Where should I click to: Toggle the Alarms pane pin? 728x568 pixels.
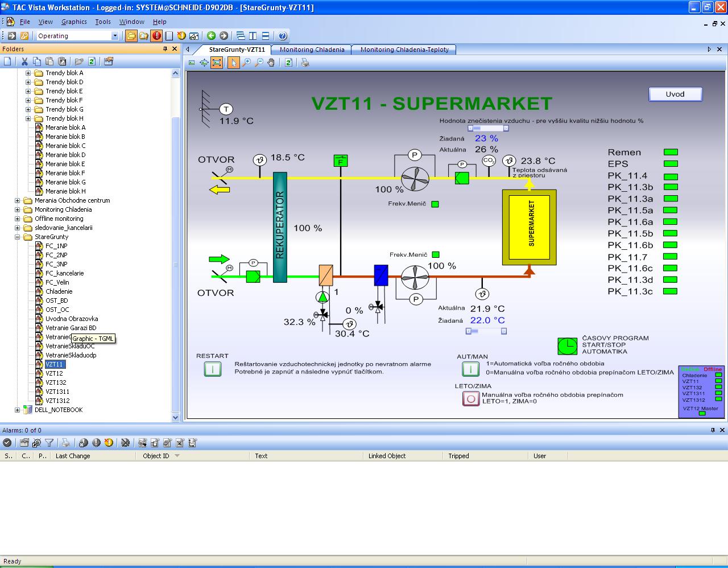pos(713,430)
